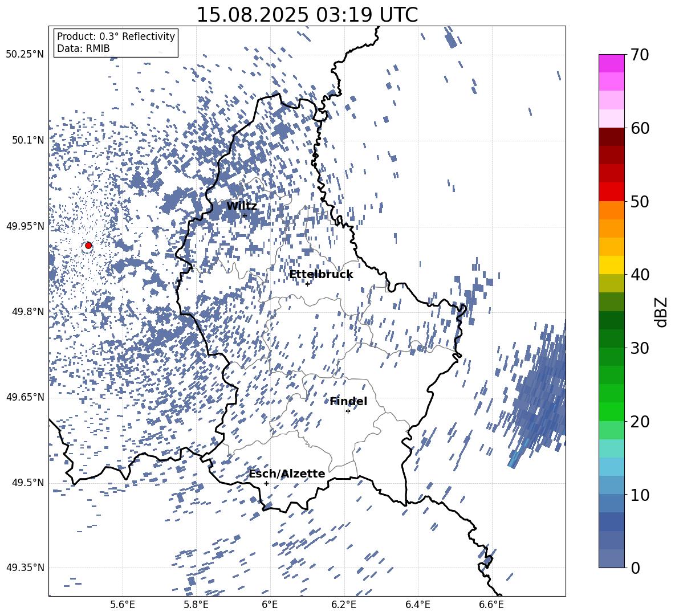The width and height of the screenshot is (675, 616).
Task: Click the Findel station cross marker
Action: click(x=348, y=411)
